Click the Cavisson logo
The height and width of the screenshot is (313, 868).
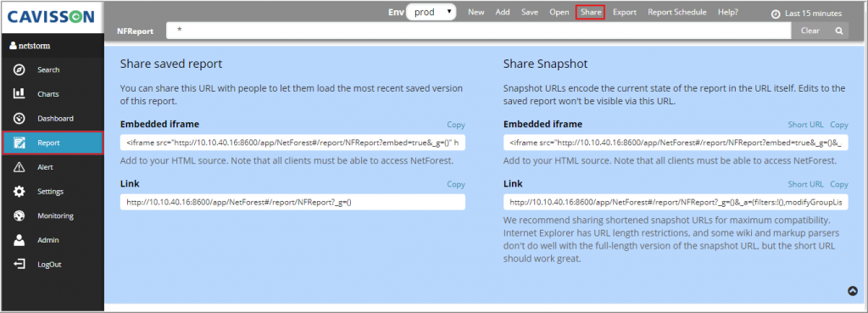point(51,16)
